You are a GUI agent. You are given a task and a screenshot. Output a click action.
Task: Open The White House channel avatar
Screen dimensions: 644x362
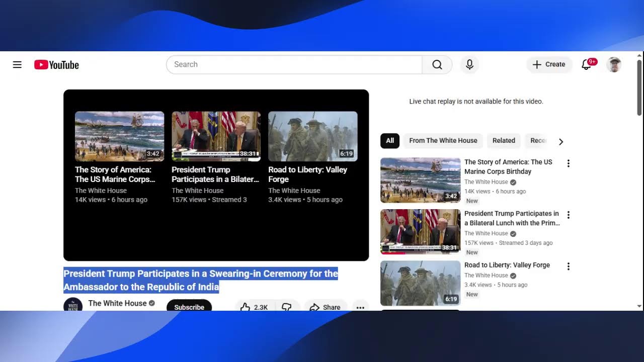pyautogui.click(x=73, y=305)
